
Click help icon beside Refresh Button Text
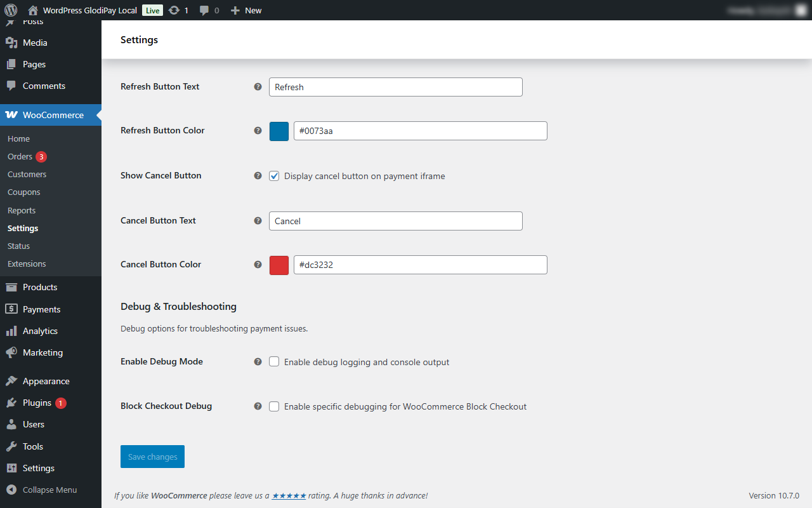258,87
